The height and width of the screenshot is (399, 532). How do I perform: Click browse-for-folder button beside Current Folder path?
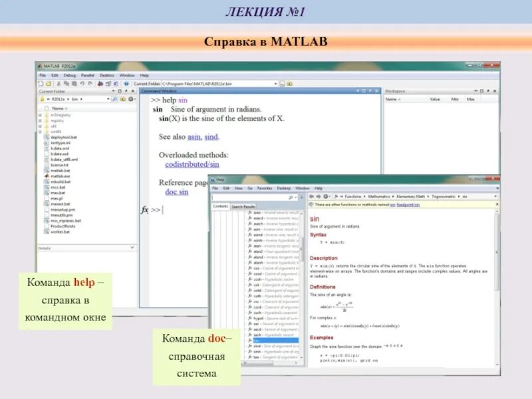click(x=282, y=84)
